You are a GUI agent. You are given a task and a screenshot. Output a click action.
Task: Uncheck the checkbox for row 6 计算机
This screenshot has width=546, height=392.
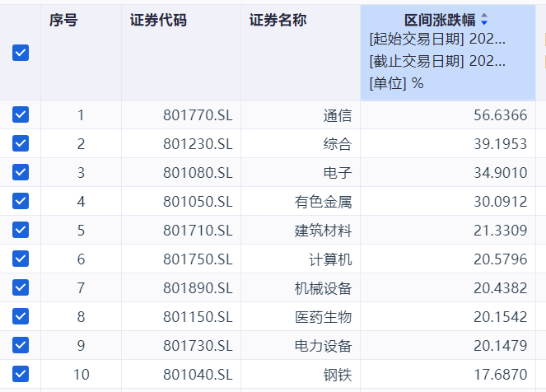point(21,259)
